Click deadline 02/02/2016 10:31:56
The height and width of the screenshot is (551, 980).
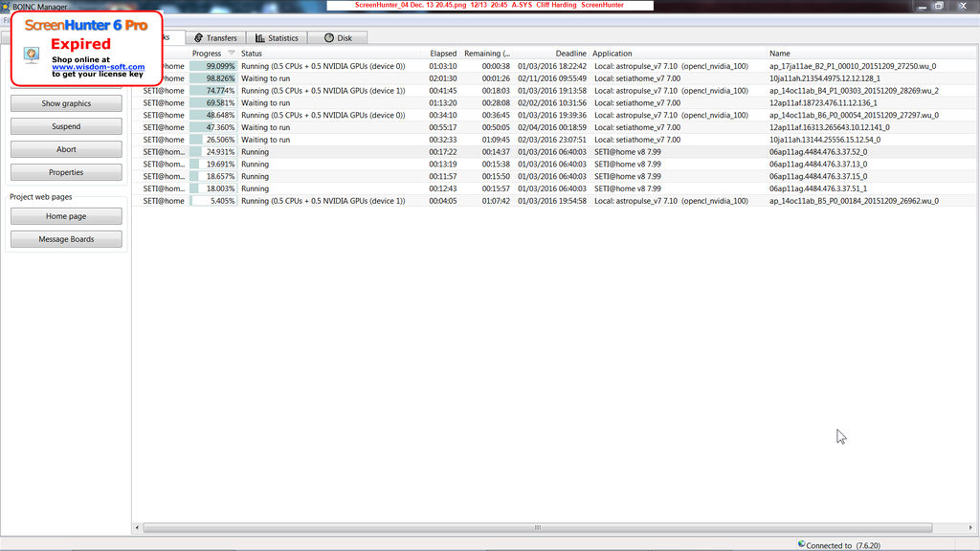[552, 103]
